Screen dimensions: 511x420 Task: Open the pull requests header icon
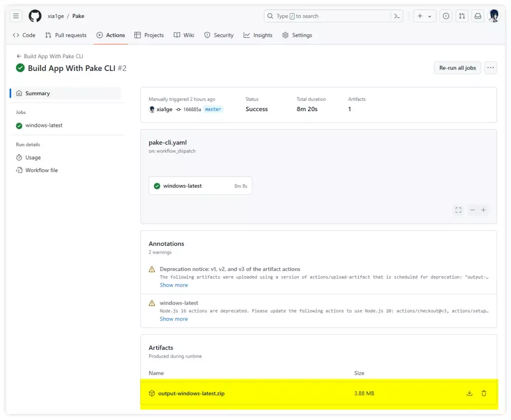pos(462,16)
